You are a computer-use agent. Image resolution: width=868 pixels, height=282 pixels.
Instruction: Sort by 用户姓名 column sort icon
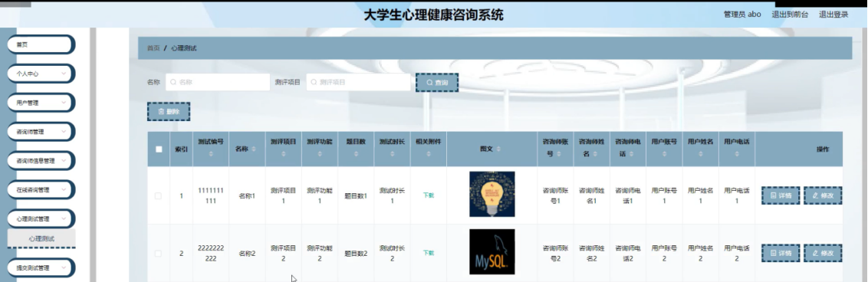coord(700,154)
